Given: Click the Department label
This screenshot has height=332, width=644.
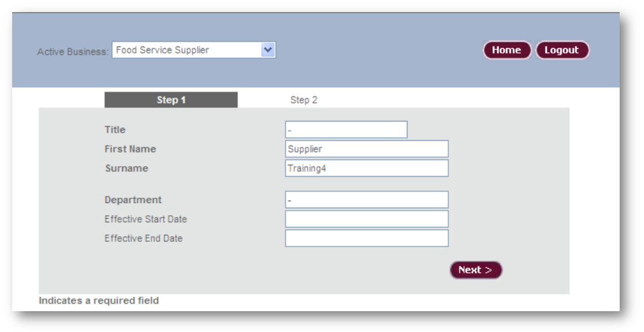Looking at the screenshot, I should point(133,200).
